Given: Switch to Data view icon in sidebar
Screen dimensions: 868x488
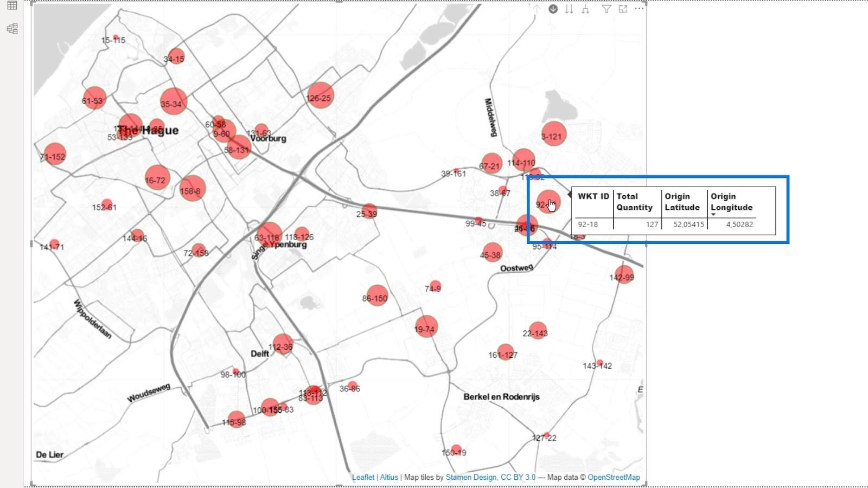Looking at the screenshot, I should pos(12,6).
